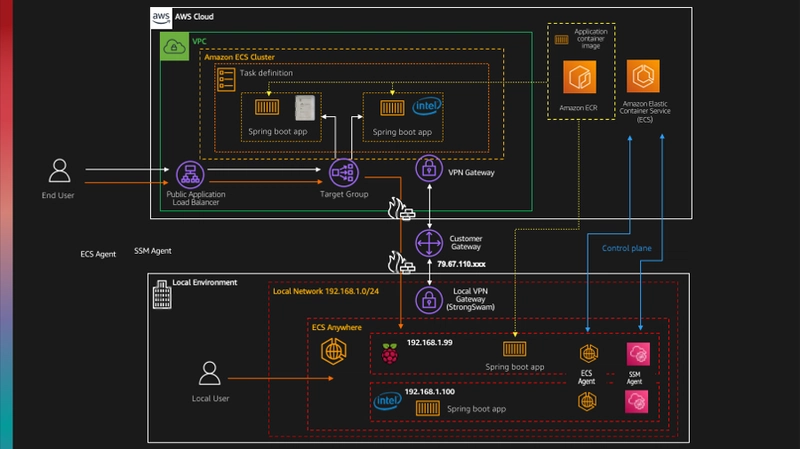Image resolution: width=800 pixels, height=449 pixels.
Task: Click the labeled SSM Agent pink icon
Action: (x=638, y=354)
